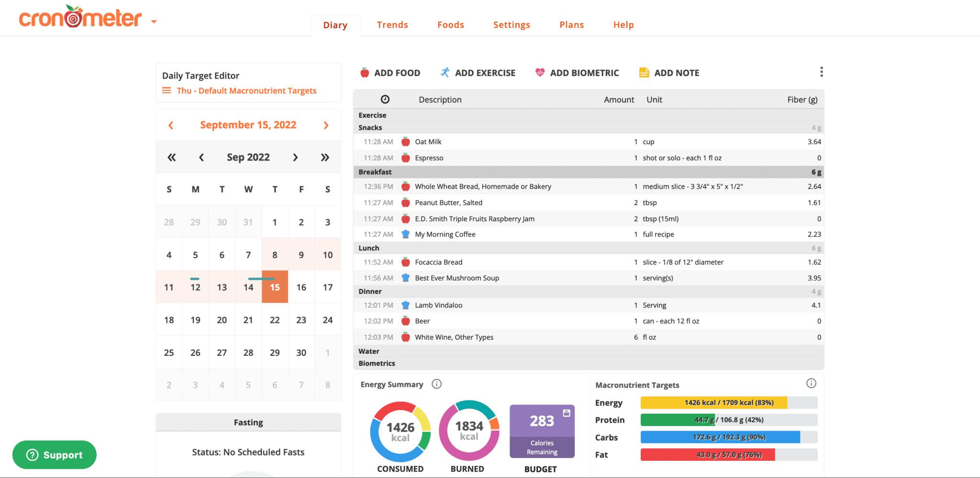The image size is (980, 478).
Task: Open the Foods tab
Action: point(450,25)
